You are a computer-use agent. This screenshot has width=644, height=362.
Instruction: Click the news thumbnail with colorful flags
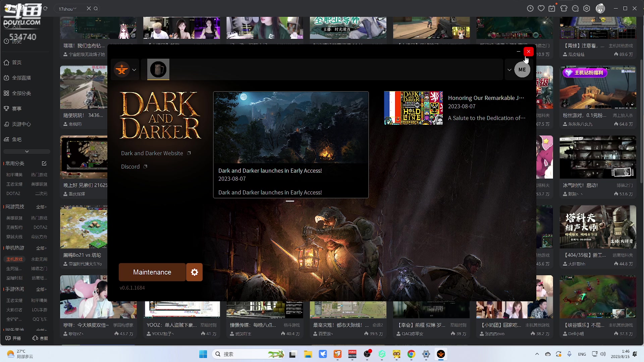413,108
